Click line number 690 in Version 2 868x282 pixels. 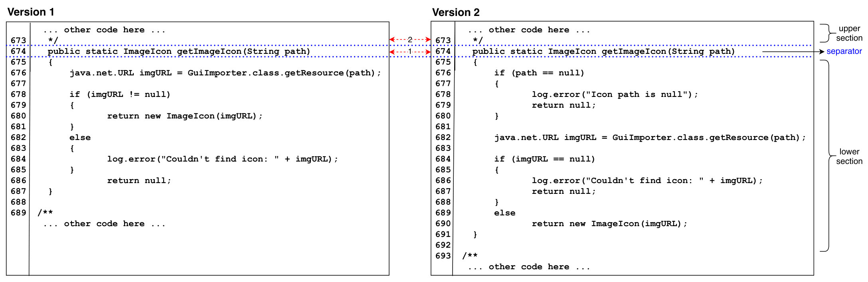click(x=443, y=223)
